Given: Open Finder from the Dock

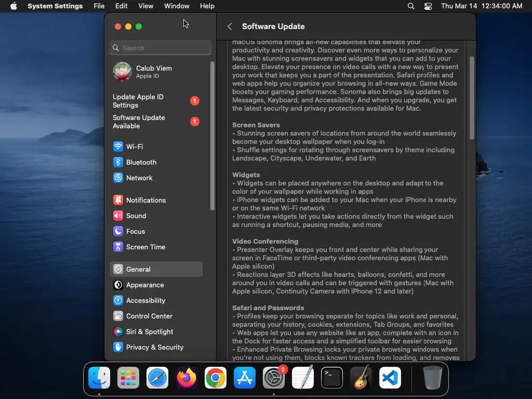Looking at the screenshot, I should click(99, 378).
